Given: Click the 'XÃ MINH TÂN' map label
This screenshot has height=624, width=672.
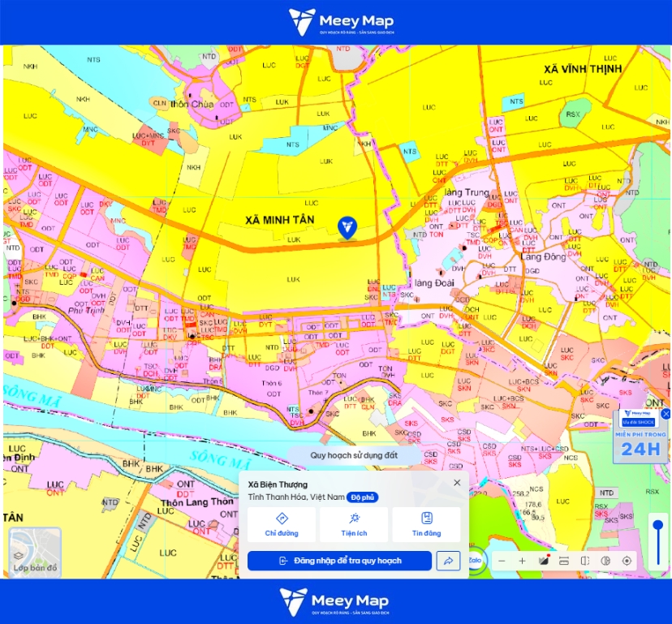Looking at the screenshot, I should click(x=280, y=220).
